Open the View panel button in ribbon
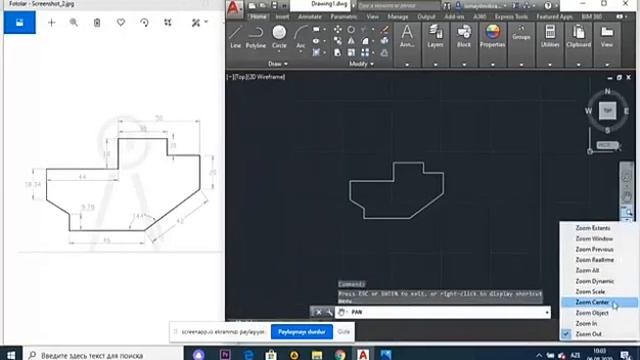This screenshot has width=640, height=360. coord(607,37)
